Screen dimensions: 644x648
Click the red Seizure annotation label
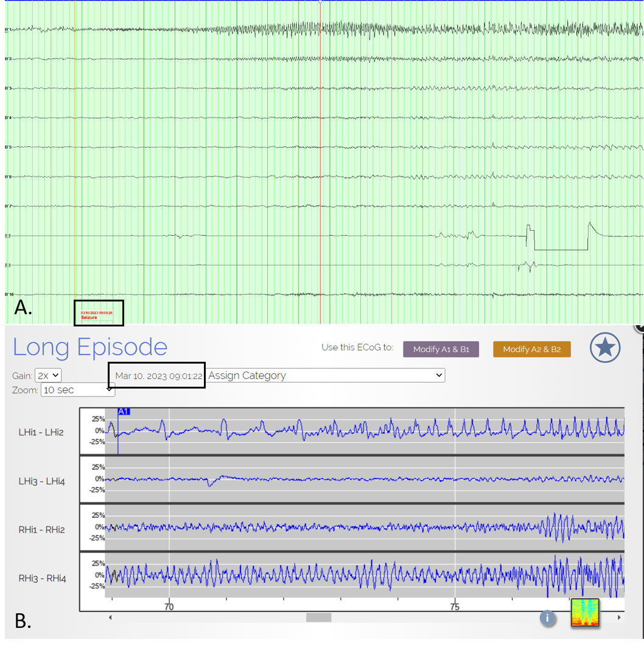(89, 317)
